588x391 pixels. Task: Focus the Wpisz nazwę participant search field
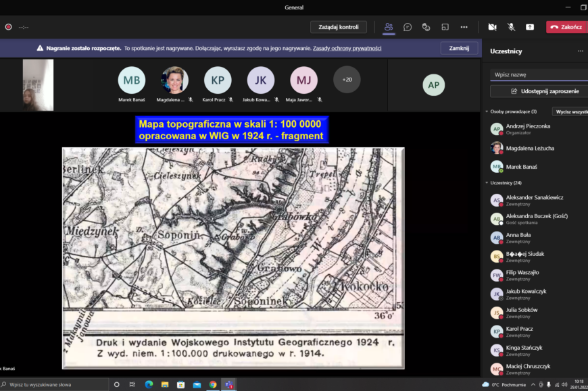pos(539,74)
